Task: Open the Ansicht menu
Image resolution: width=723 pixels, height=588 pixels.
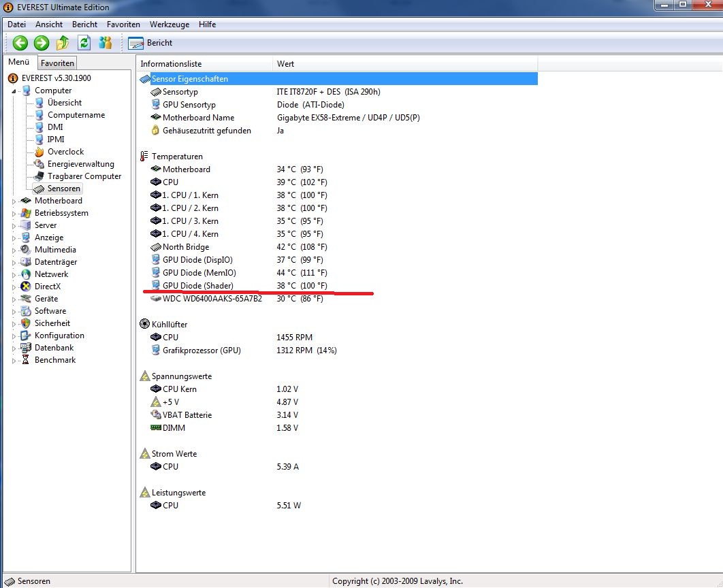Action: tap(49, 24)
